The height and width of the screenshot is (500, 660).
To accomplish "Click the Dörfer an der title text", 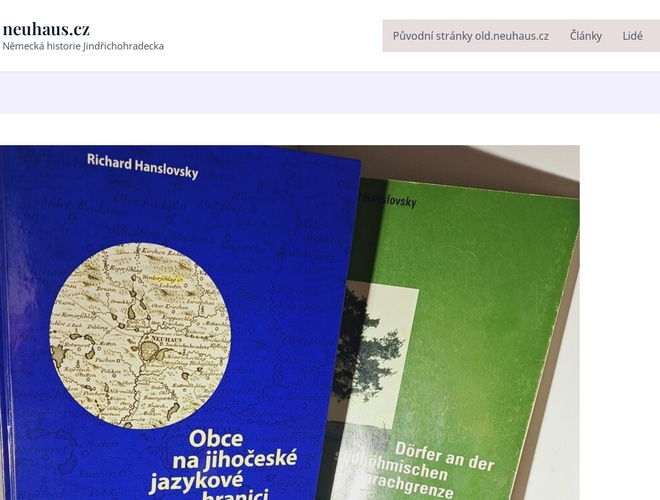I will (x=444, y=456).
